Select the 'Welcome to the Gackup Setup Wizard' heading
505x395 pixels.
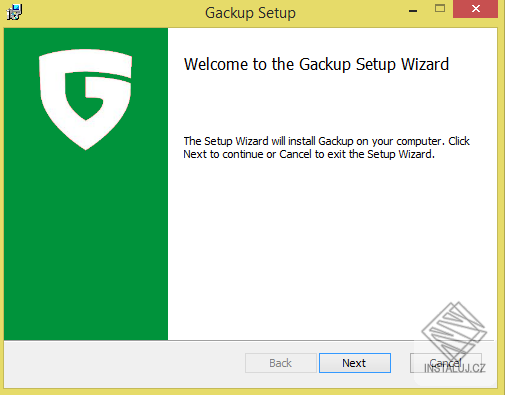tap(316, 65)
